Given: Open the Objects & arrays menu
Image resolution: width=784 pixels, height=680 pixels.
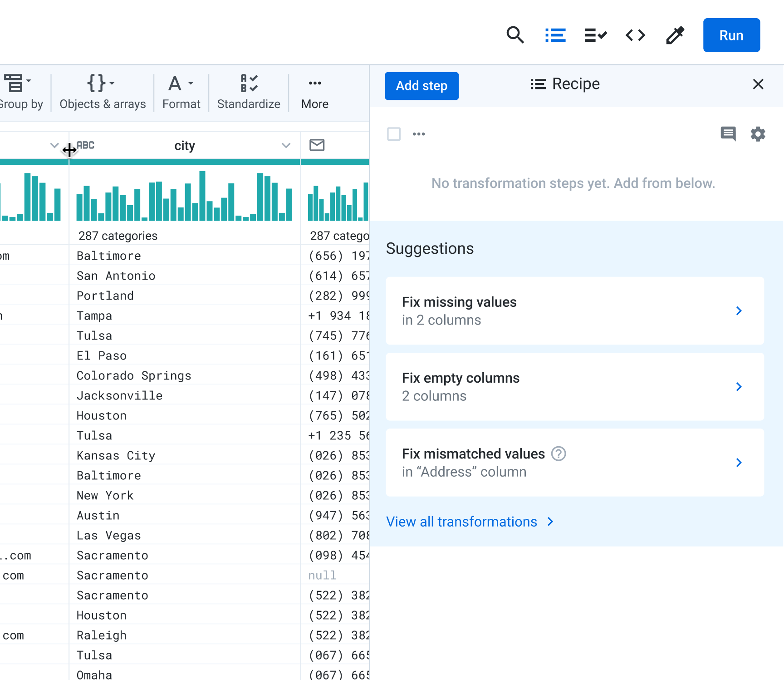Looking at the screenshot, I should (103, 92).
